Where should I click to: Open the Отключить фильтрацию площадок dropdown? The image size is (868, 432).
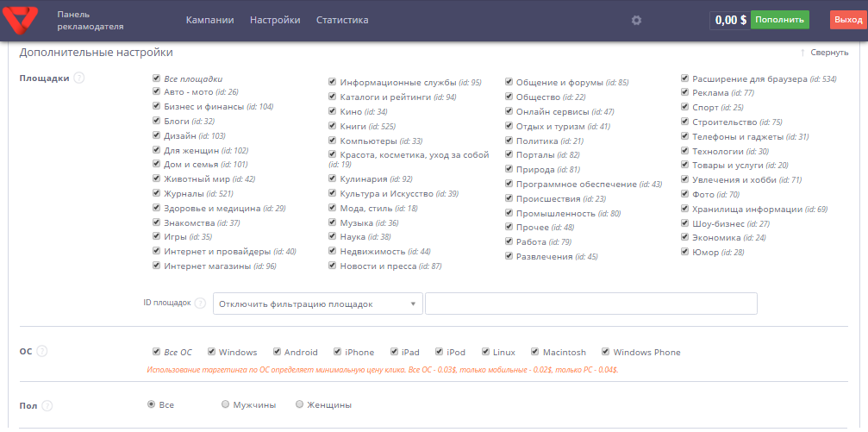tap(318, 304)
